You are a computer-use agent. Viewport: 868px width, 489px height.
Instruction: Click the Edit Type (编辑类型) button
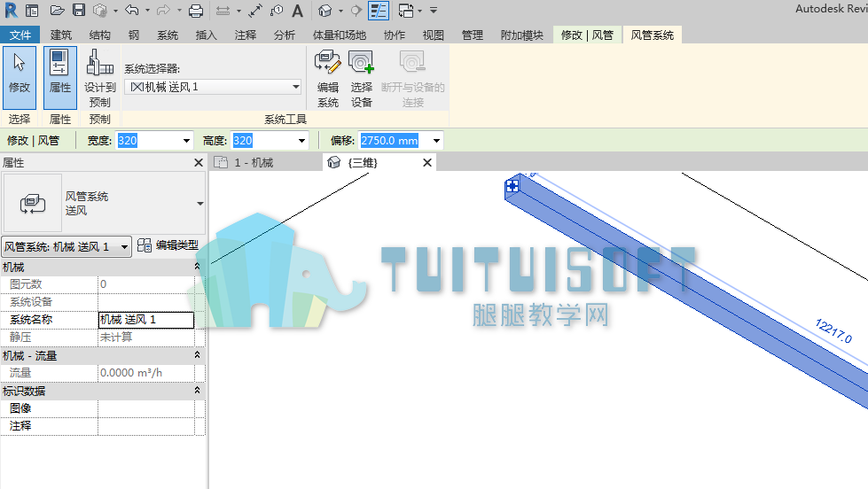(x=168, y=245)
